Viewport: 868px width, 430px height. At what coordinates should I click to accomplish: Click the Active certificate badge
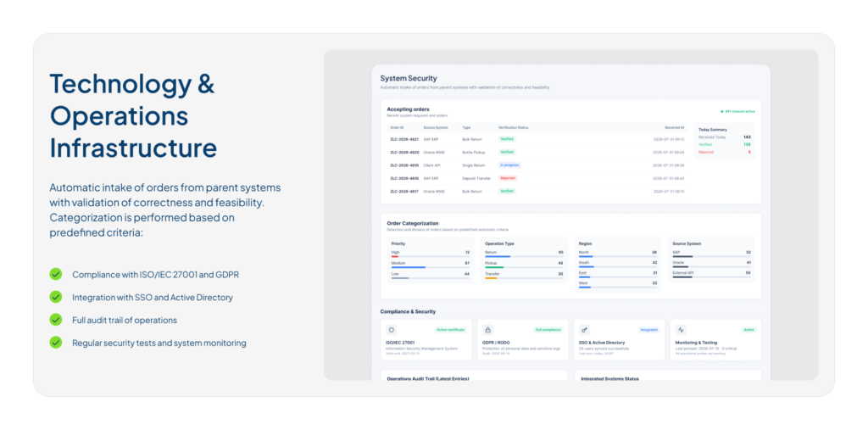(x=451, y=330)
